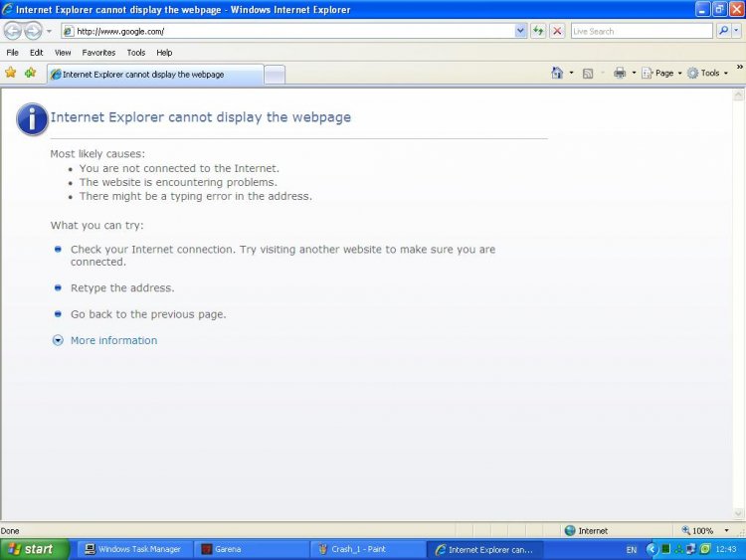
Task: Click the Home page icon
Action: [x=557, y=73]
